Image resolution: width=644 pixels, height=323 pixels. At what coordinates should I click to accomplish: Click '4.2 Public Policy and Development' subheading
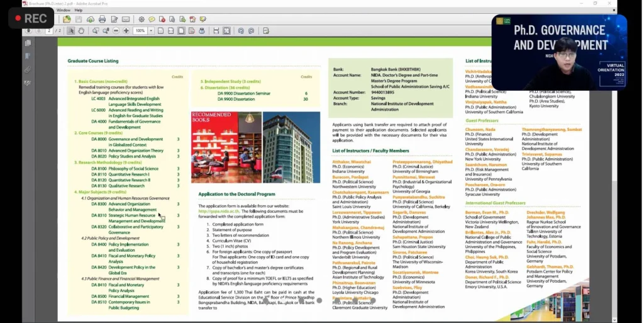[x=110, y=239]
